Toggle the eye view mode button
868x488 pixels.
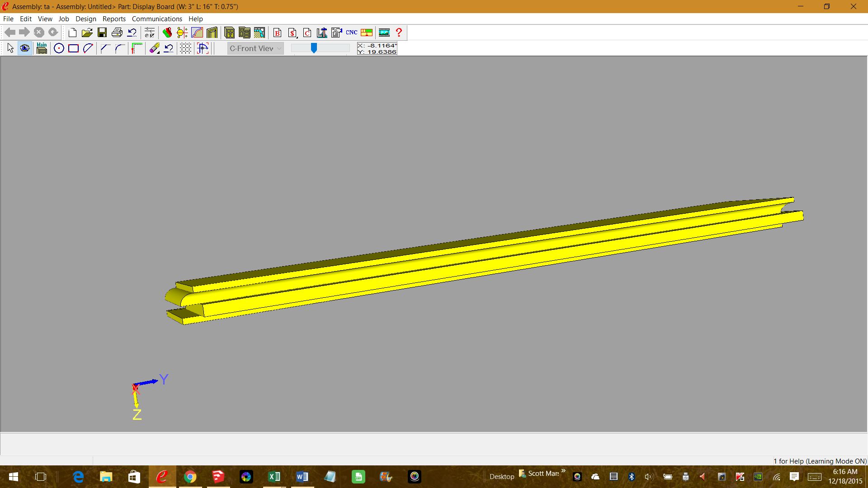(x=25, y=48)
